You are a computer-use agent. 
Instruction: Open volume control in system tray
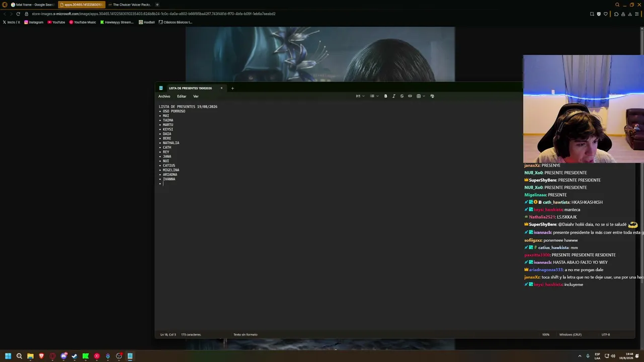613,356
